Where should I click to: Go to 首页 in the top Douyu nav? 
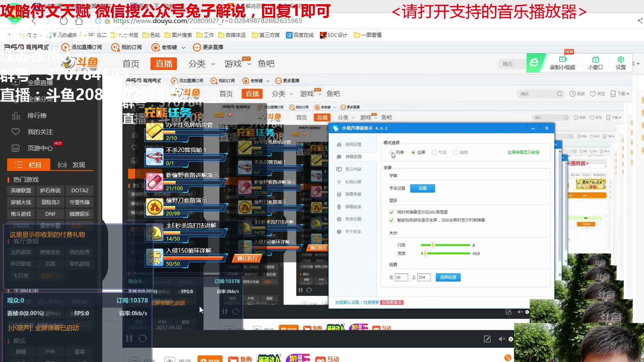(x=131, y=64)
